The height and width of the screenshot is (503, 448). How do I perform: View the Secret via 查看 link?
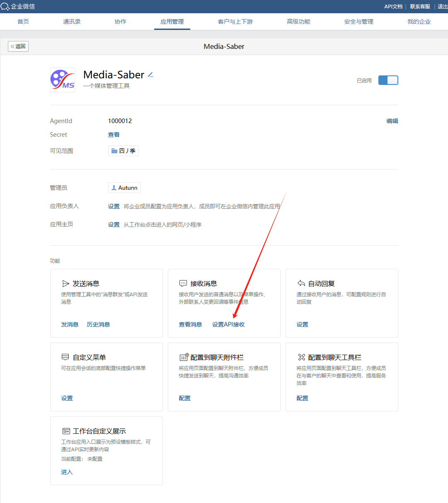click(114, 135)
